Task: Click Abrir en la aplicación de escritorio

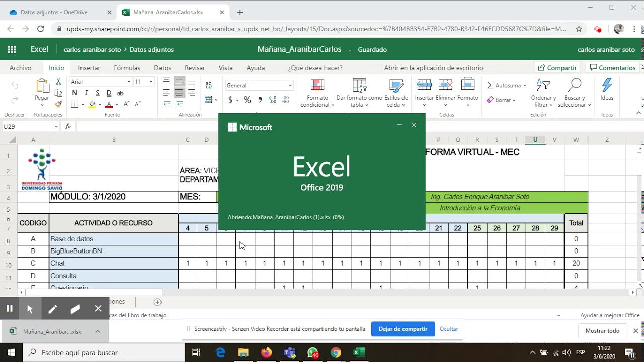Action: click(x=434, y=68)
